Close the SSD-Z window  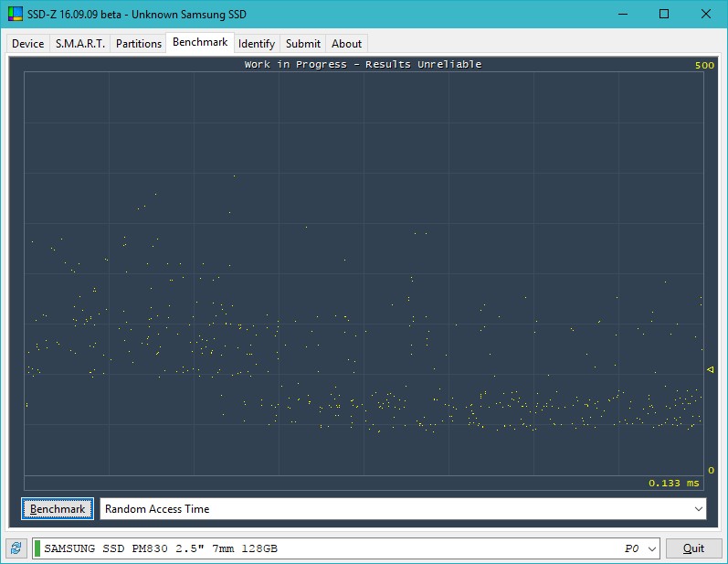click(706, 14)
